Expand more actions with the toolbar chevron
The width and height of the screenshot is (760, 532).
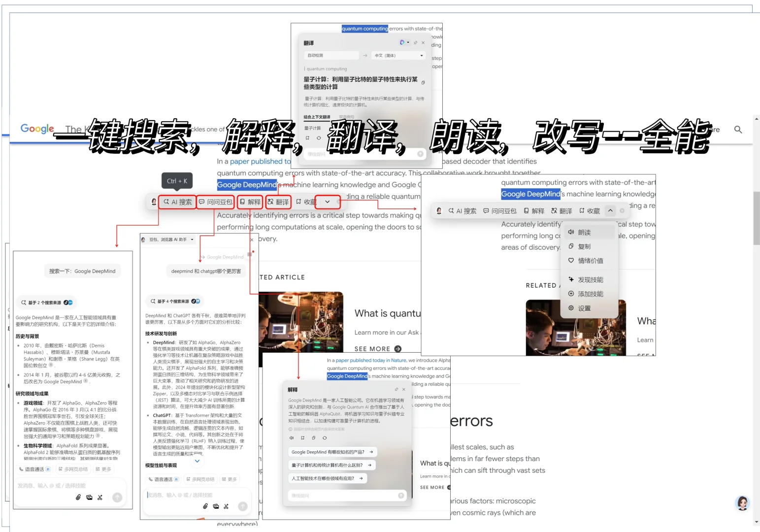(x=327, y=201)
